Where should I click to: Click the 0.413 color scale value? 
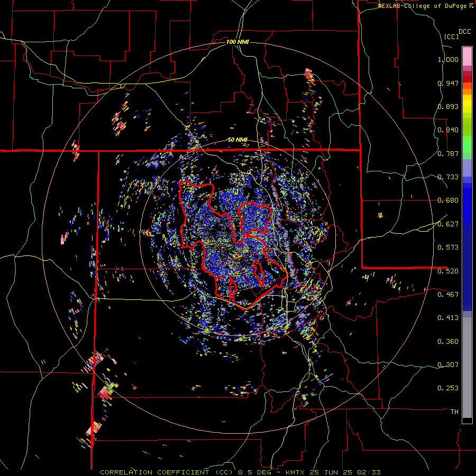[448, 318]
